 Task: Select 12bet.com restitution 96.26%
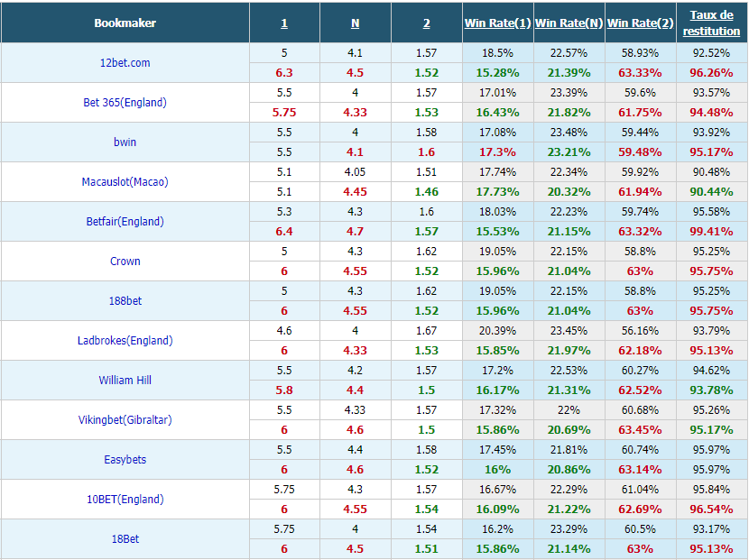(x=711, y=72)
